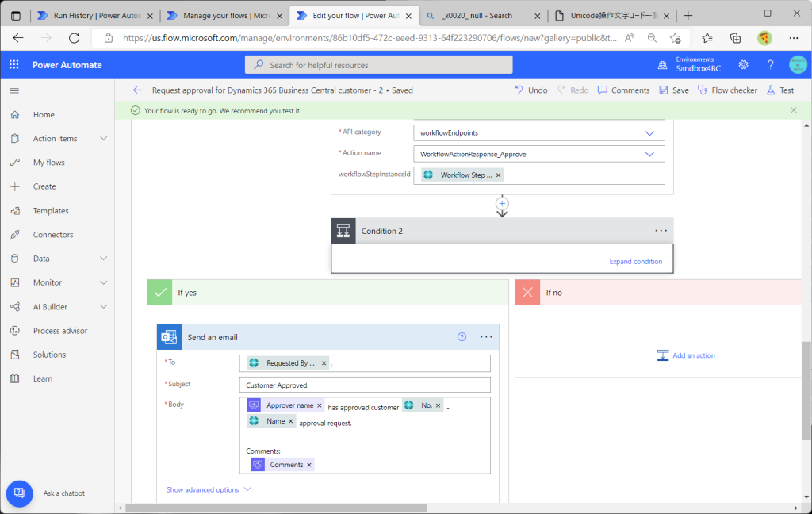Click the Test flask button
This screenshot has width=812, height=514.
[x=780, y=90]
